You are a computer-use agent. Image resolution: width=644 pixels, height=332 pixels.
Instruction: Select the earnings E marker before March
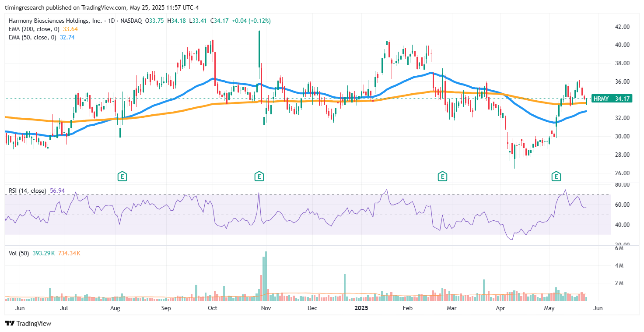442,177
